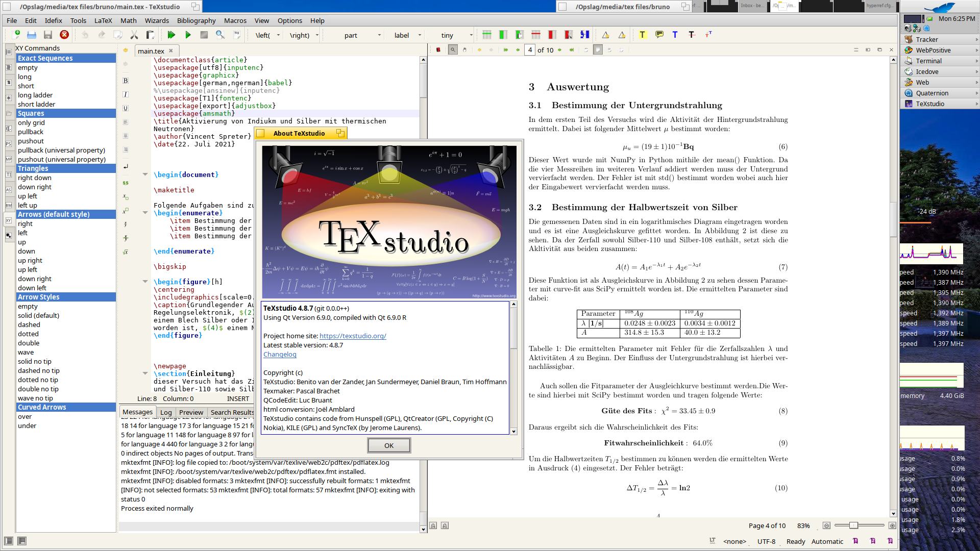
Task: Click the add table row icon
Action: coord(487,35)
